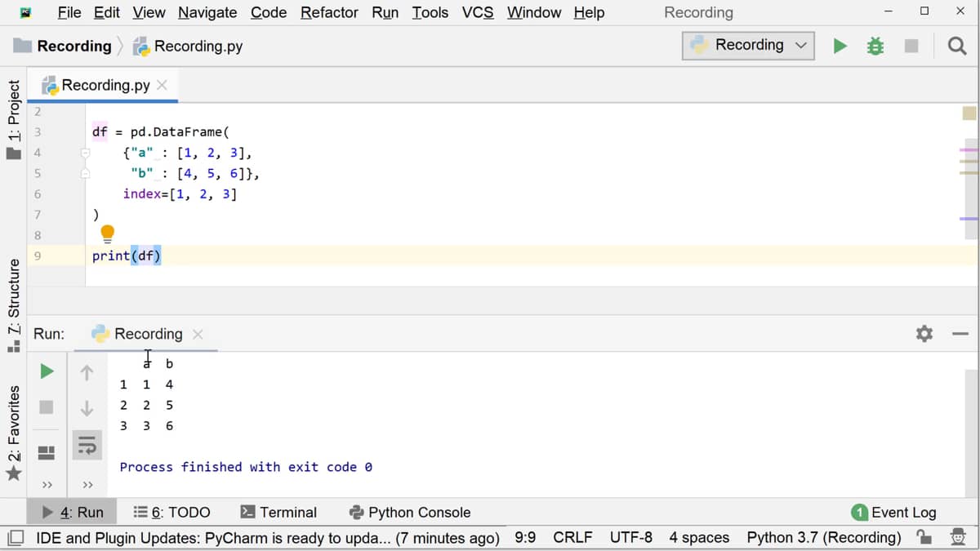Screen dimensions: 980x551
Task: Toggle tool window bars icon in status bar
Action: (x=16, y=537)
